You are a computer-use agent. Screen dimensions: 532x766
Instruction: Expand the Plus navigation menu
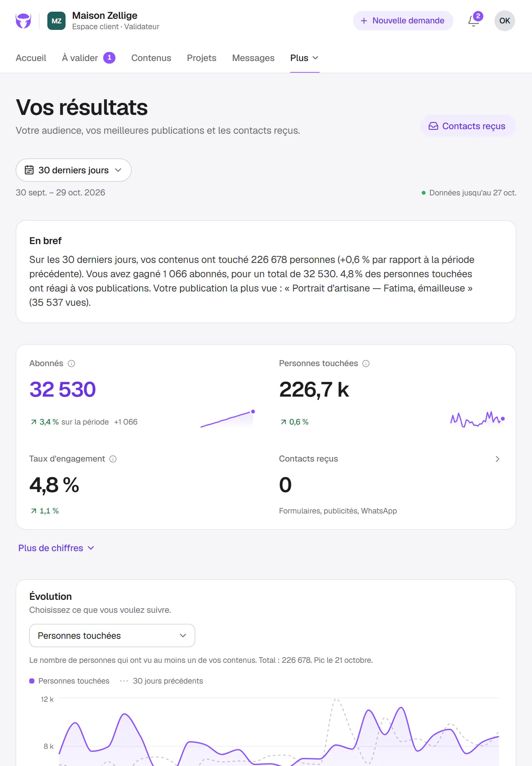coord(304,58)
